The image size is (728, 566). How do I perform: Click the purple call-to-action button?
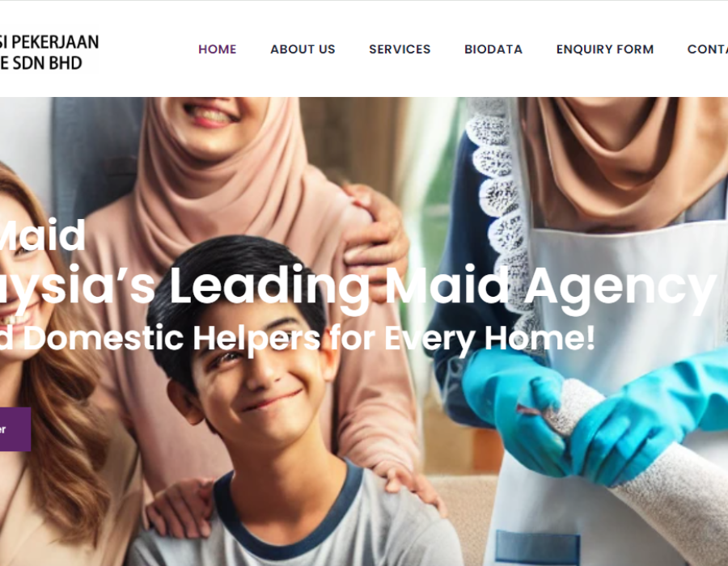tap(15, 429)
